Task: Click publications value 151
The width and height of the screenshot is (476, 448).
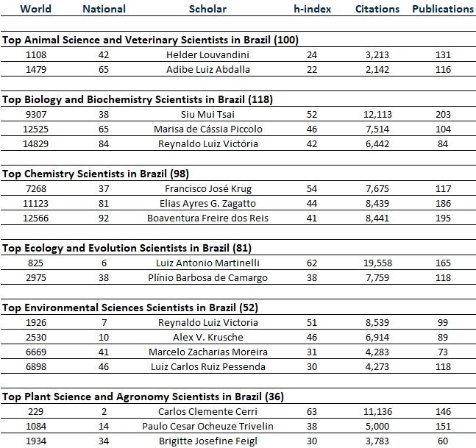Action: (x=443, y=426)
